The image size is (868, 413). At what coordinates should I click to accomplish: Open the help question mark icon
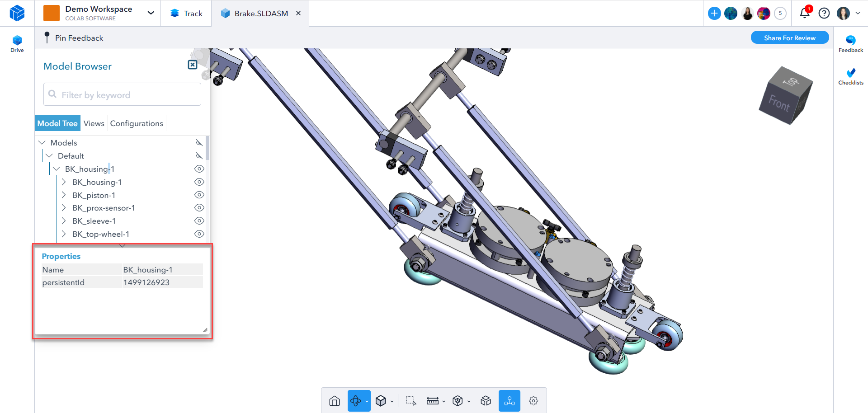(824, 13)
